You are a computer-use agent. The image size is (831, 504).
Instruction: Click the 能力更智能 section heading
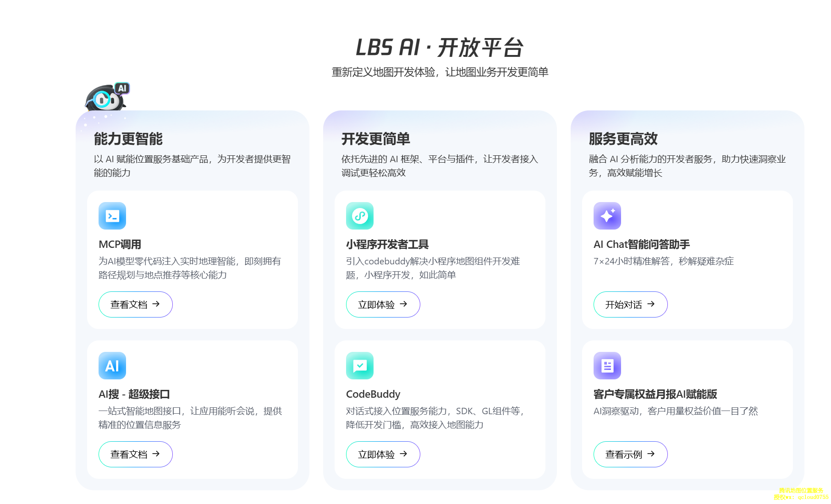[x=128, y=139]
